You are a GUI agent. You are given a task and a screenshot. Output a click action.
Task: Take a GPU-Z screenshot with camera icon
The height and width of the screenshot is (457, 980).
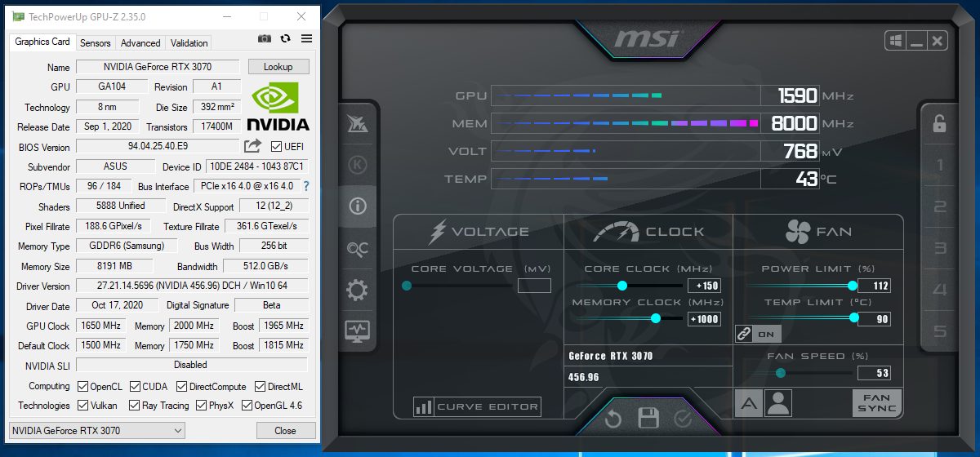click(264, 38)
